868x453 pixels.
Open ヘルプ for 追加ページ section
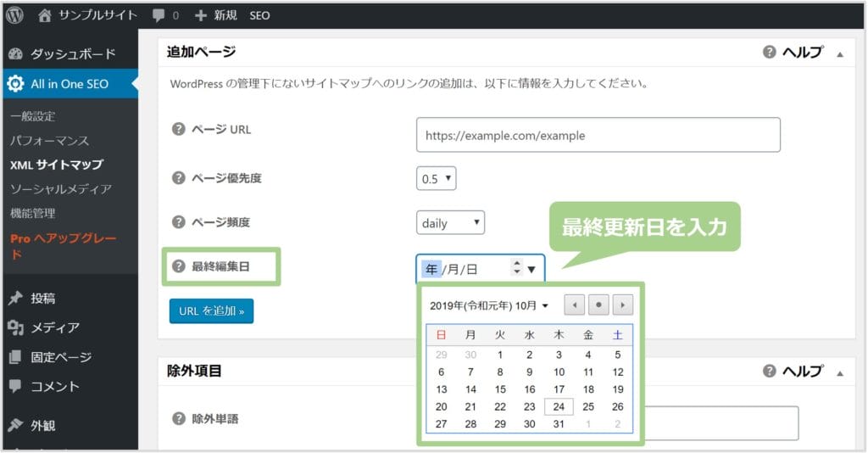coord(803,52)
